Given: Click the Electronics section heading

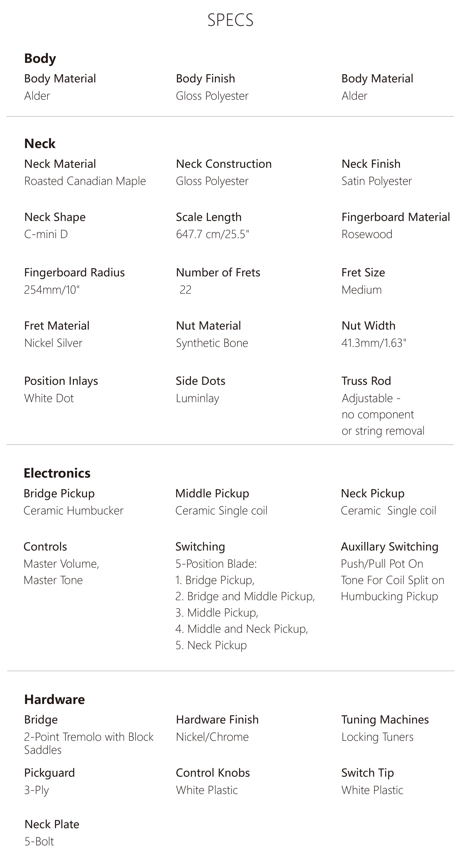Looking at the screenshot, I should [57, 473].
